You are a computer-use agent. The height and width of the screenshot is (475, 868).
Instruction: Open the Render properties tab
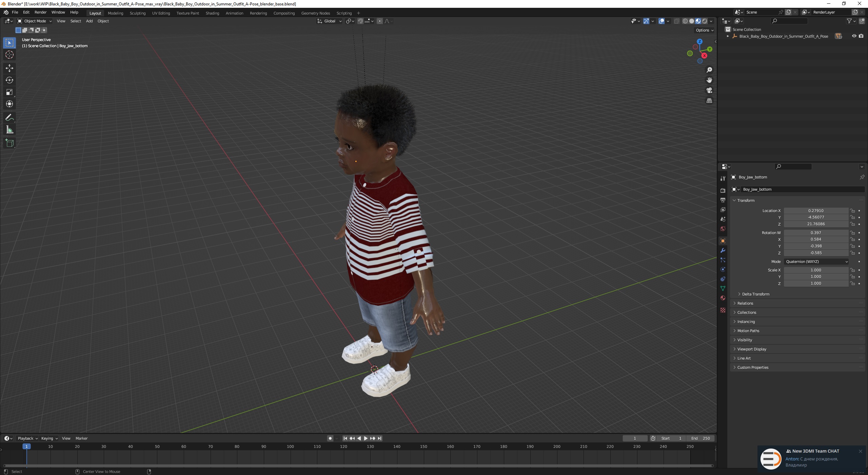click(723, 190)
